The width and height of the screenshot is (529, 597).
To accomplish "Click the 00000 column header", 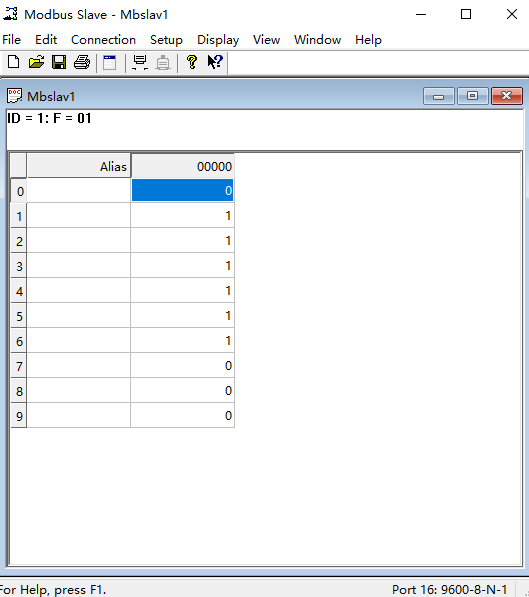I will [x=182, y=166].
